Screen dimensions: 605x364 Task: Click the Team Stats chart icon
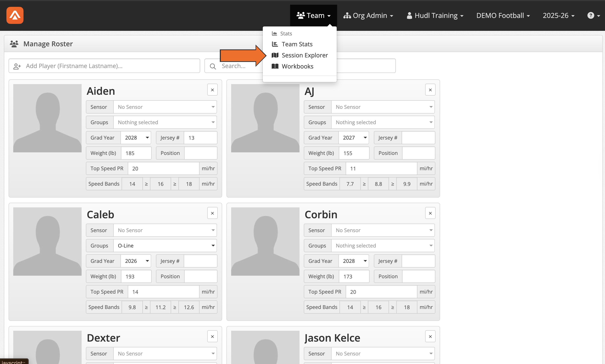point(275,44)
